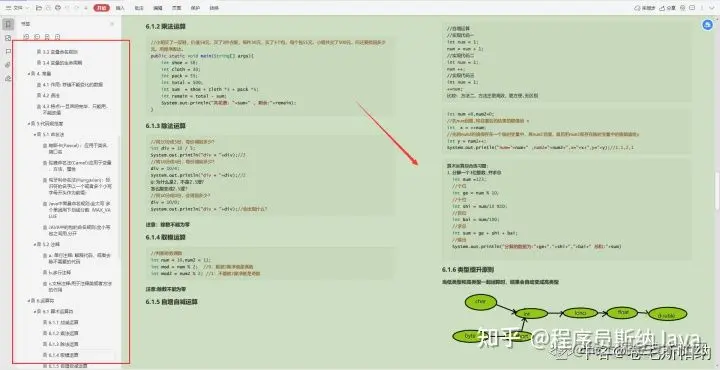Collapse the 6.运算符 bookmark node
Viewport: 720px width, 370px height.
pos(29,301)
